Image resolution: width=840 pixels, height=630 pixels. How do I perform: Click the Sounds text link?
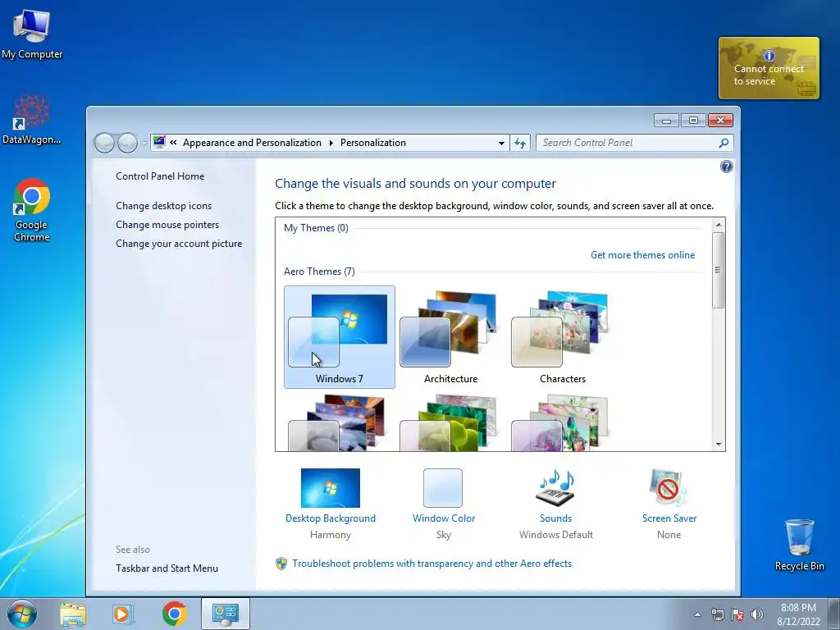(555, 518)
